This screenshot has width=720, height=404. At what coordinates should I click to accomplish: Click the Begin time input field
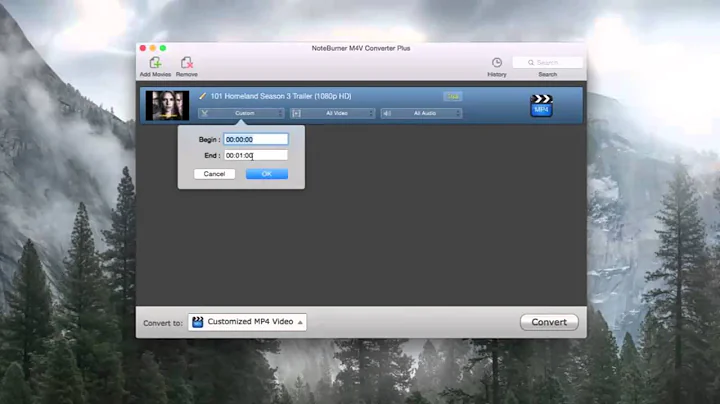pos(256,139)
